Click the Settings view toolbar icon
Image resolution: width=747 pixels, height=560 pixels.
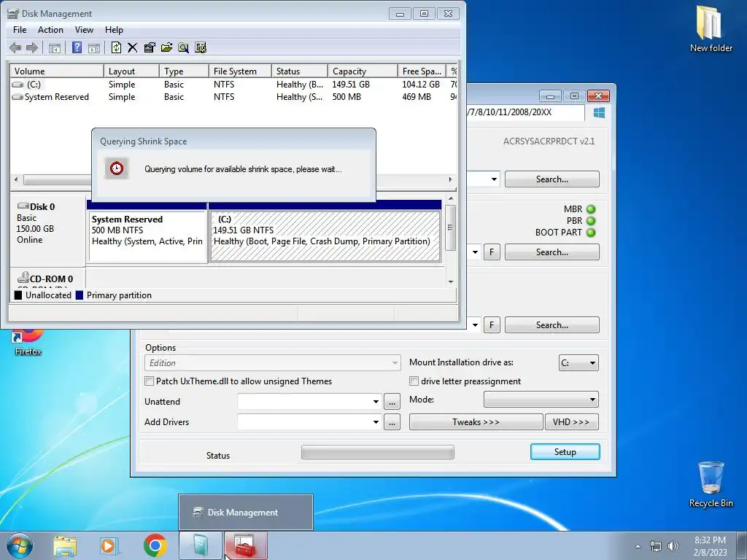[x=201, y=47]
